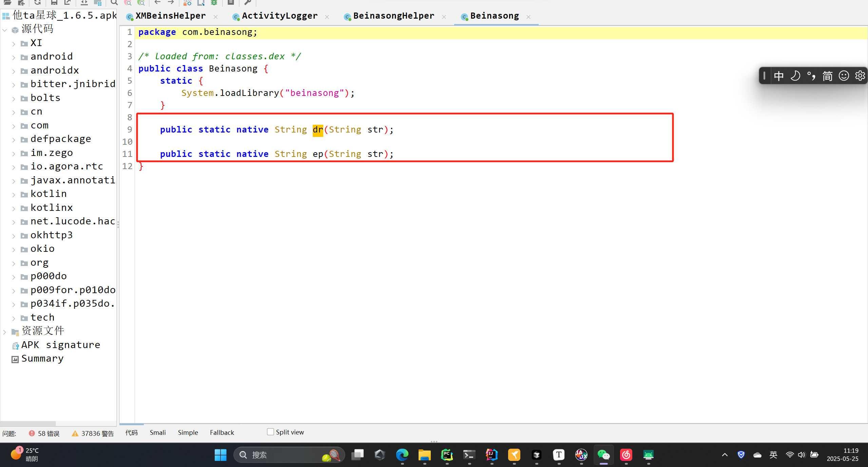
Task: Open text search magnifier icon
Action: (114, 2)
